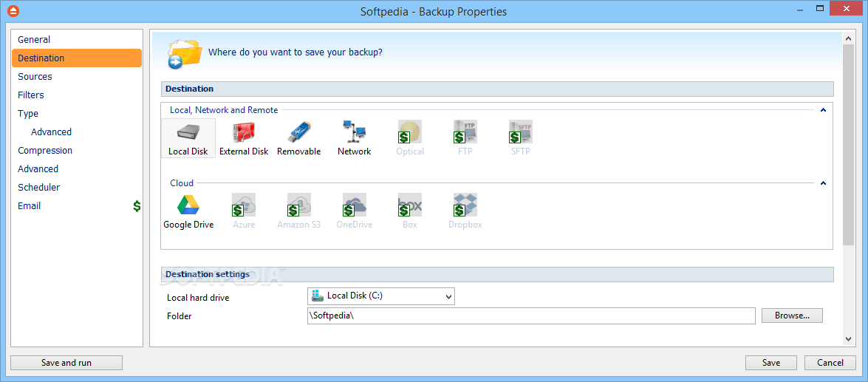Open the Email page

[x=77, y=206]
